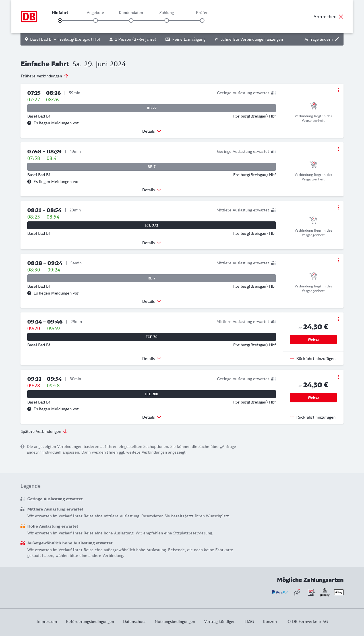Expand Details for the ICE 200 connection
364x636 pixels.
[x=152, y=417]
